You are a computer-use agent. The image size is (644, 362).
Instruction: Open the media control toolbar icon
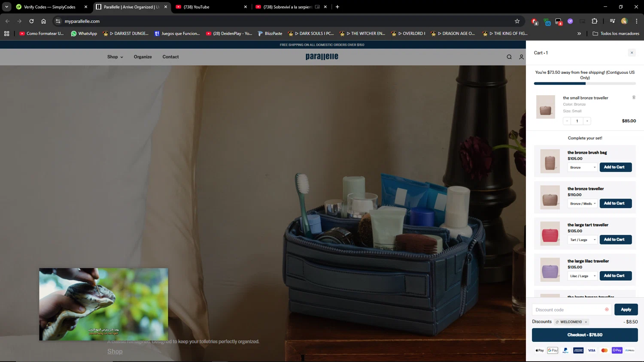(612, 21)
